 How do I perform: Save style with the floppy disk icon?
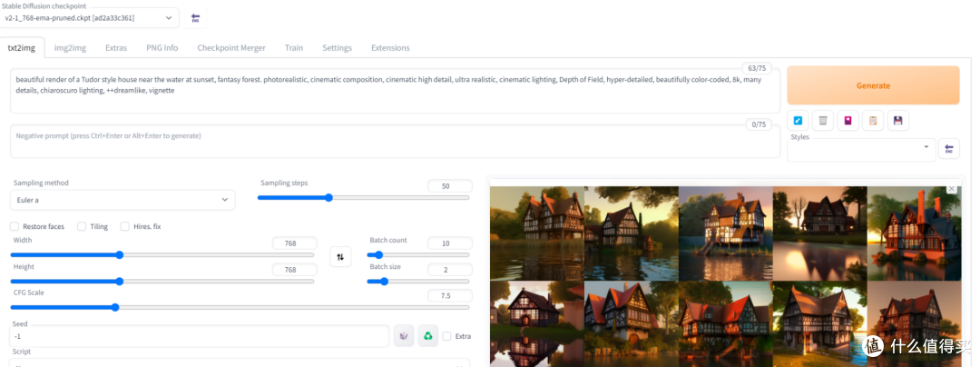897,121
